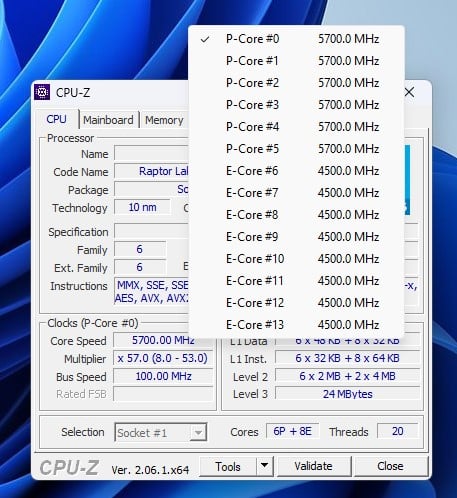Select P-Core #1 from the core list

pos(296,61)
